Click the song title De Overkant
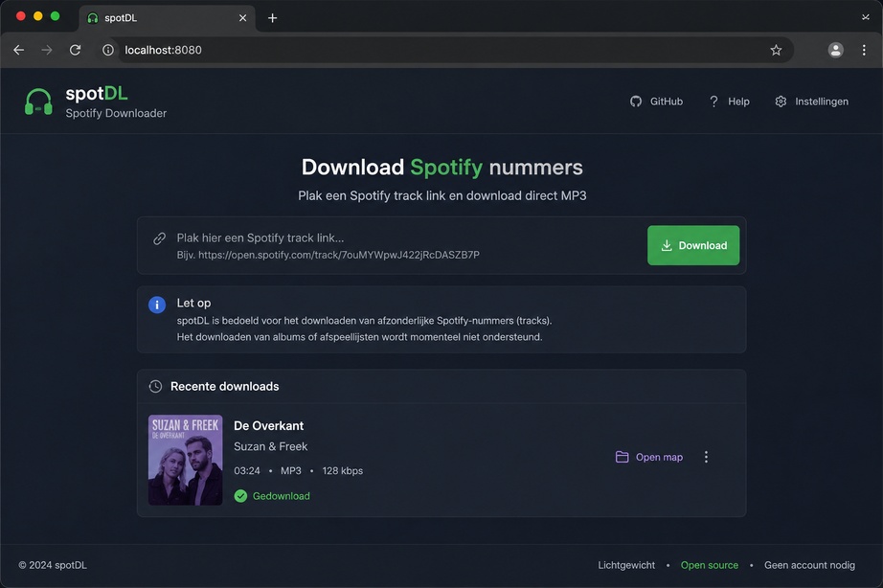Screen dimensions: 883x588 pos(268,426)
